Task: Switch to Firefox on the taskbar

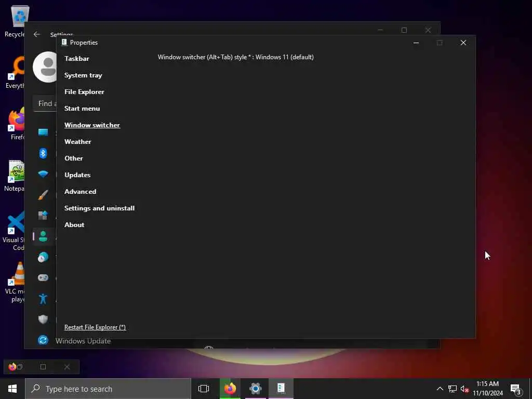Action: [230, 389]
